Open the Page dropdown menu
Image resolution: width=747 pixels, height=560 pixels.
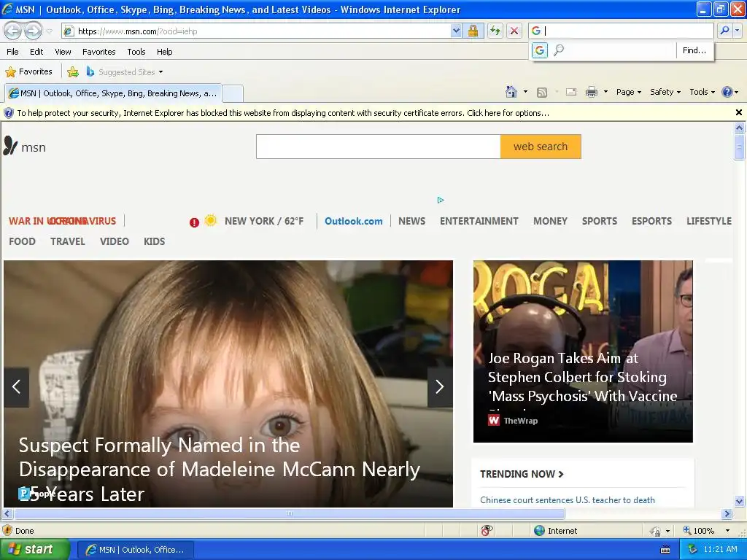point(628,92)
